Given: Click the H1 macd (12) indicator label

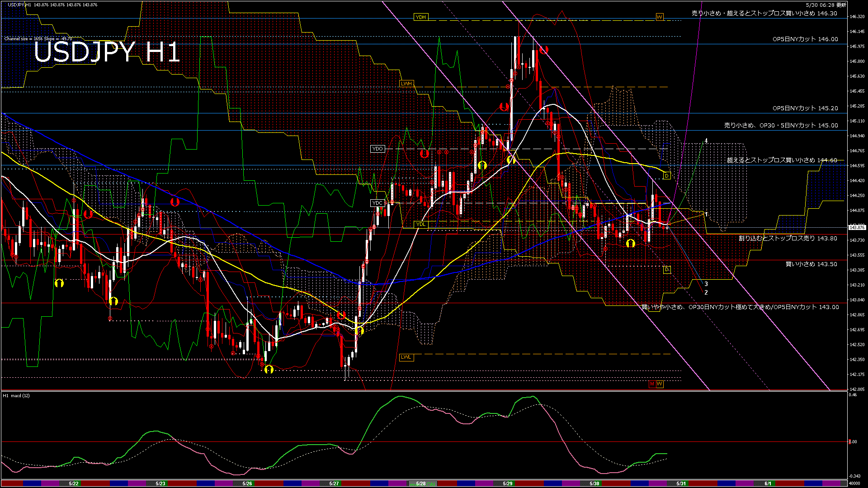Looking at the screenshot, I should pos(16,395).
